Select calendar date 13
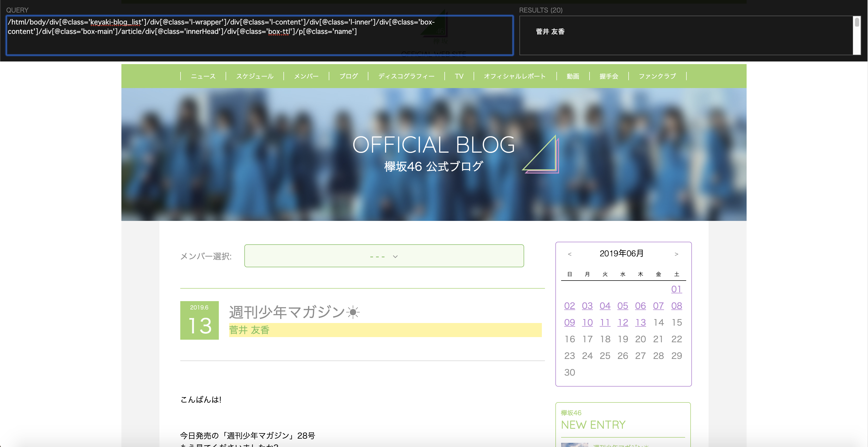 click(641, 322)
